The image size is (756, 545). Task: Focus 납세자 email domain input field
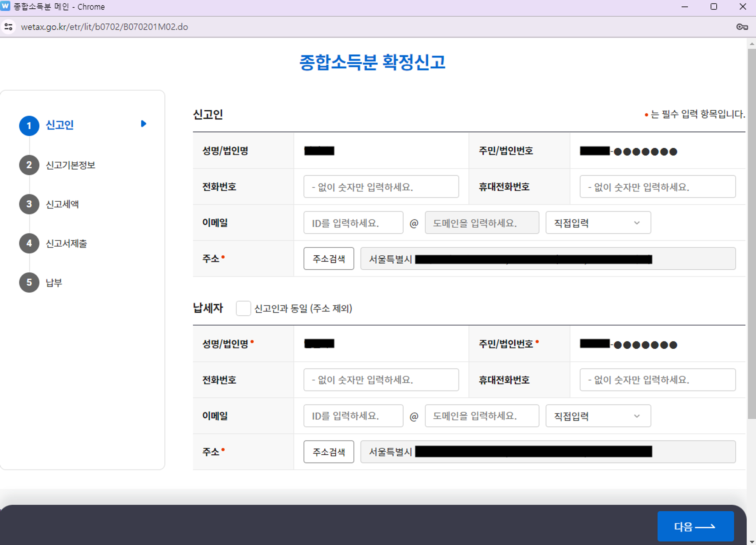point(482,416)
